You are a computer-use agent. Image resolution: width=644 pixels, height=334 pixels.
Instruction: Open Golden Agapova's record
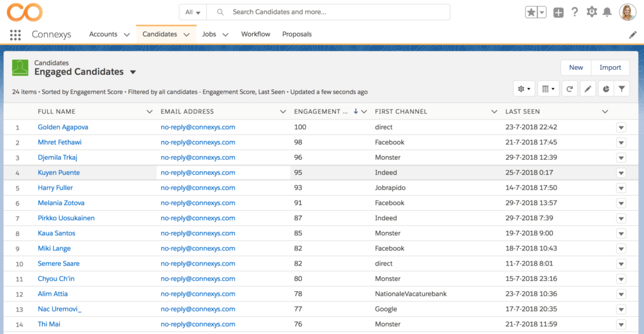(63, 127)
